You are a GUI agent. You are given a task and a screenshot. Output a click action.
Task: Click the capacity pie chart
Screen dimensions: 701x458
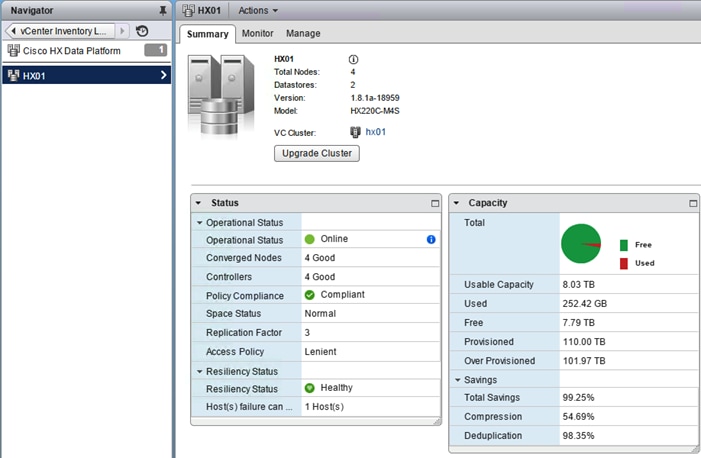[581, 243]
